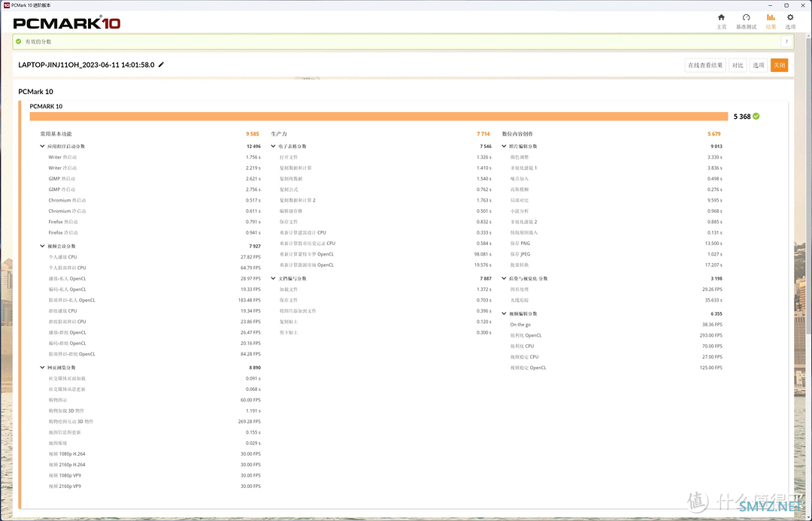
Task: Click the value 98.081 s
Action: tap(483, 254)
